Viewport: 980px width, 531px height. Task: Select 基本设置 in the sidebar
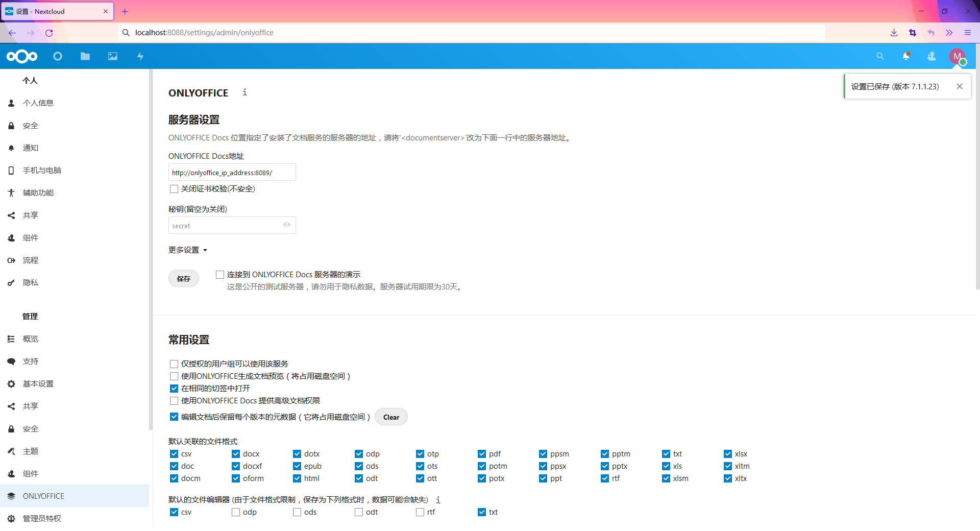38,383
